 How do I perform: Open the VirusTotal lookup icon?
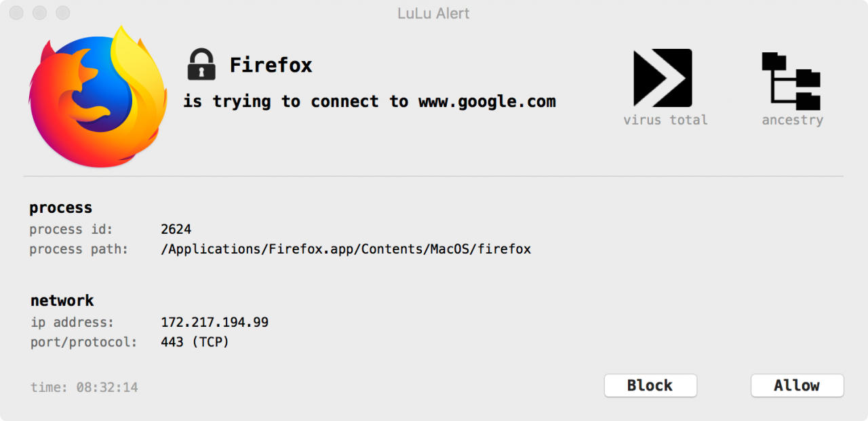click(663, 78)
